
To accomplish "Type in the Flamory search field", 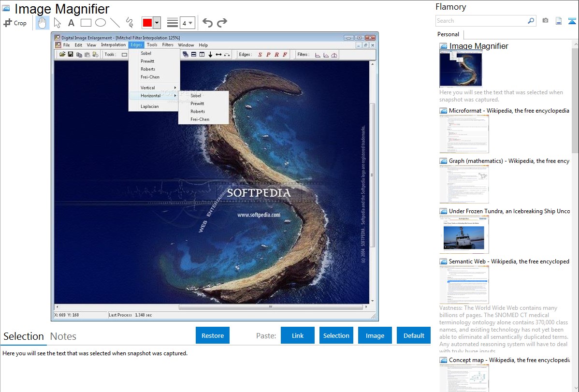I will (481, 21).
